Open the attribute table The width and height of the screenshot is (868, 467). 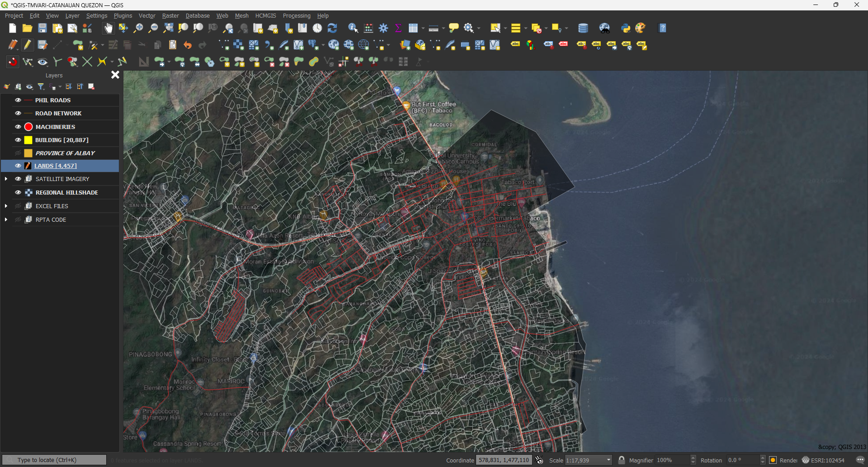click(x=414, y=28)
